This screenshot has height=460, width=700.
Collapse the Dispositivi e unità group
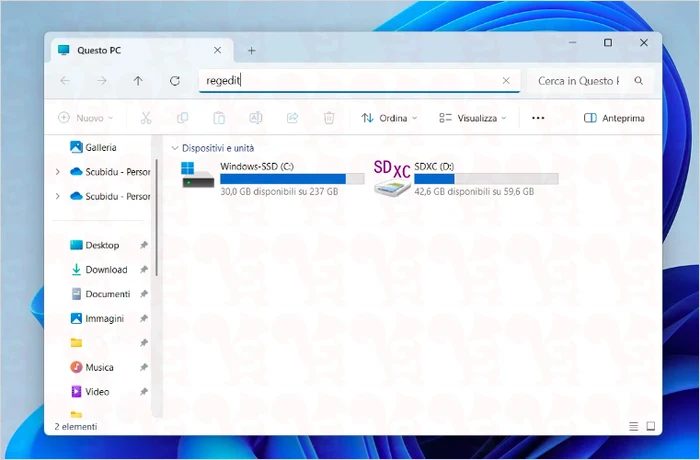[x=175, y=147]
